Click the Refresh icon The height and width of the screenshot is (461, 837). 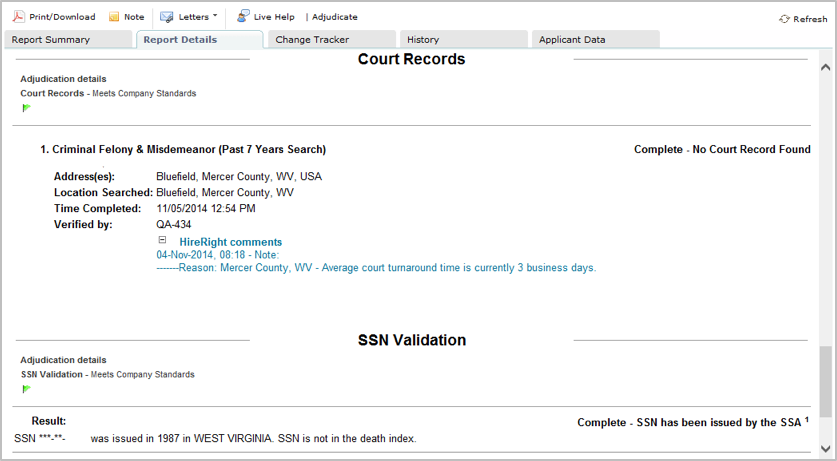tap(785, 19)
